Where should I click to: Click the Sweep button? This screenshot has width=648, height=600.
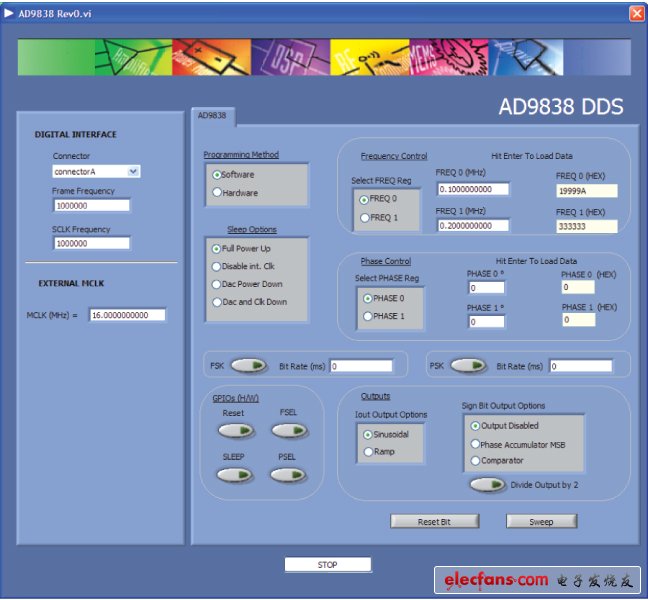(541, 522)
